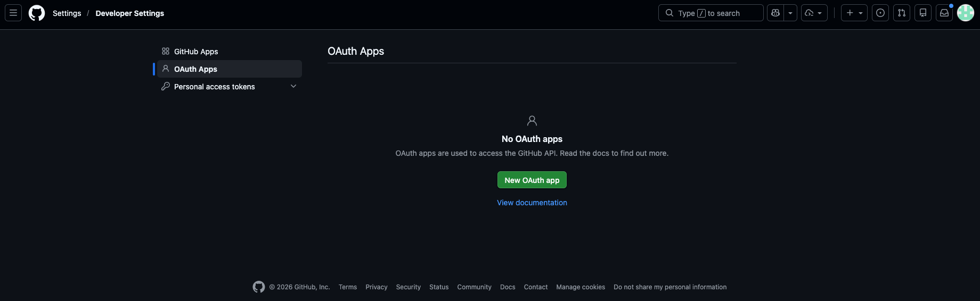Screen dimensions: 980x301
Task: Open the hamburger navigation menu
Action: [x=13, y=13]
